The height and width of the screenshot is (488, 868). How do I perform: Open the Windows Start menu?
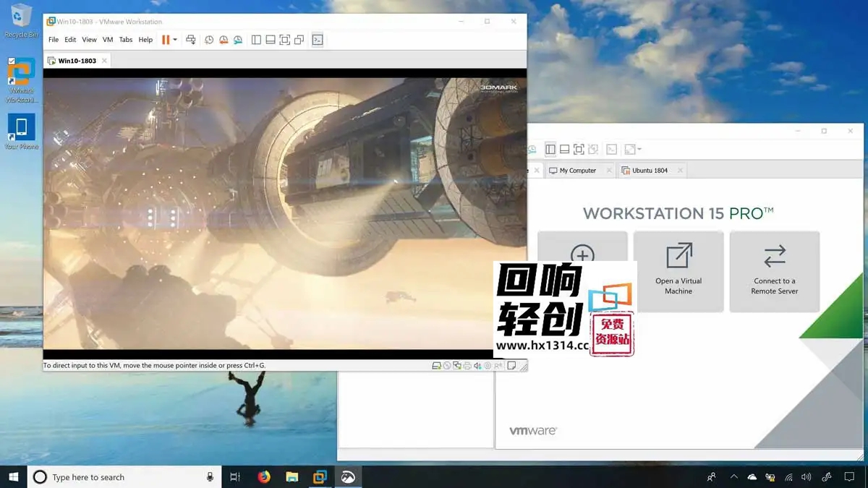tap(13, 477)
